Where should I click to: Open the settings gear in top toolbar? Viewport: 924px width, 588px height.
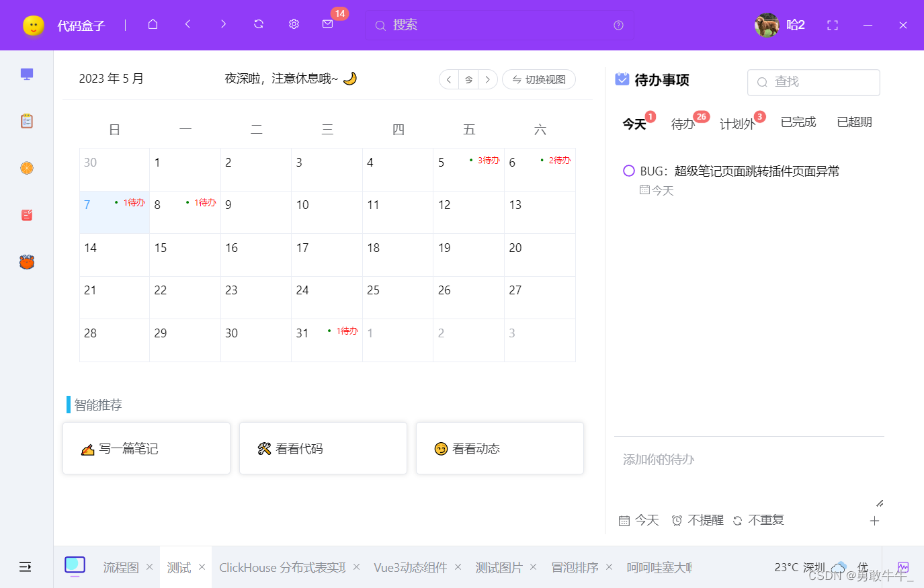[294, 24]
